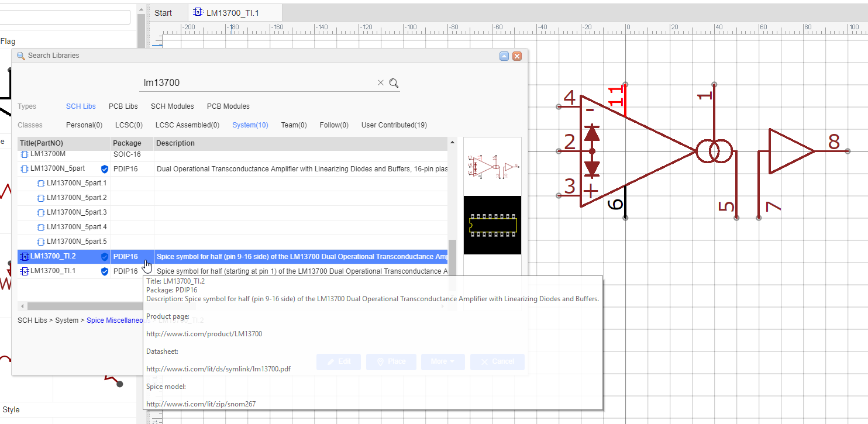The width and height of the screenshot is (868, 424).
Task: Switch type to SCH Modules
Action: click(x=173, y=106)
